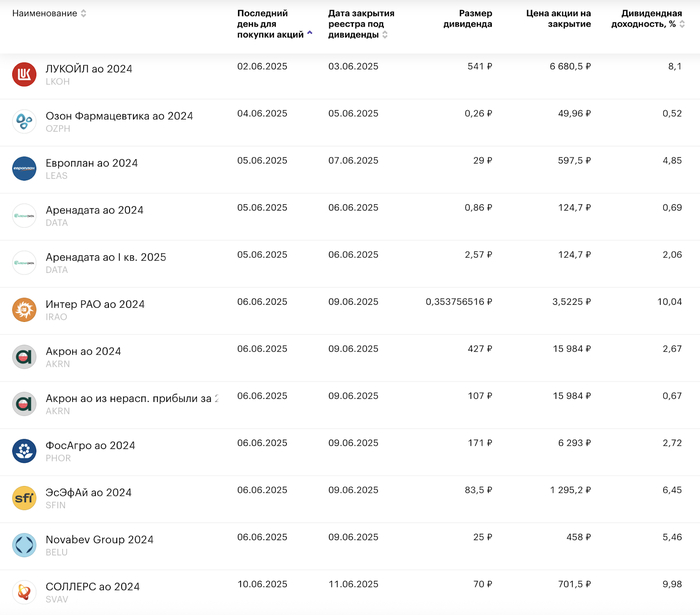Click the LUKOIL company logo icon
The width and height of the screenshot is (700, 615).
tap(24, 75)
